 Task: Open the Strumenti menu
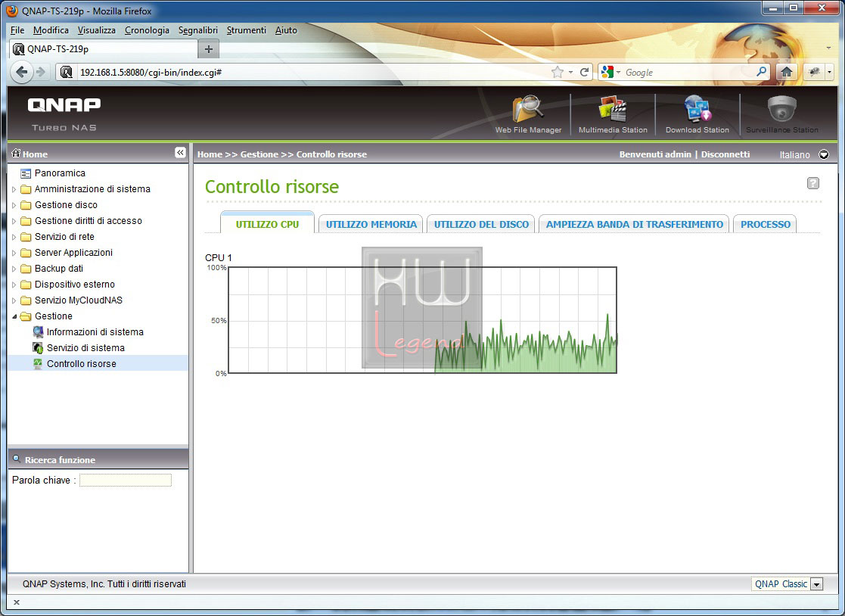pyautogui.click(x=247, y=30)
